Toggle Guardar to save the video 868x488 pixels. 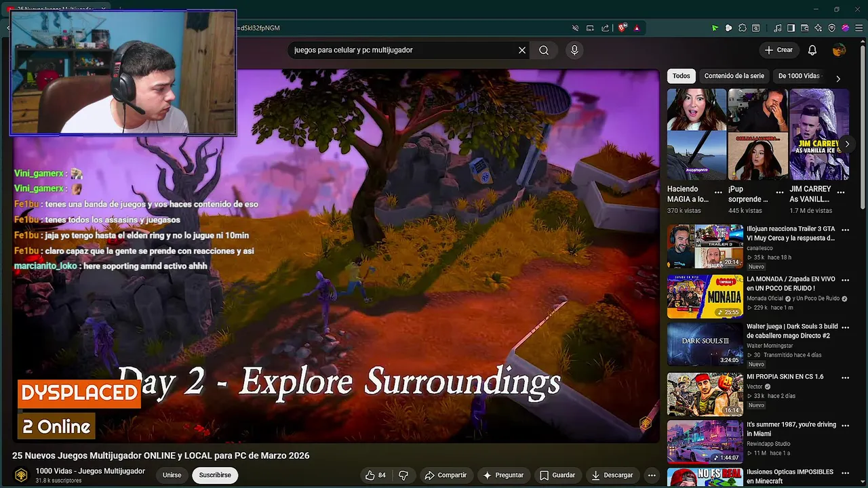pyautogui.click(x=557, y=475)
